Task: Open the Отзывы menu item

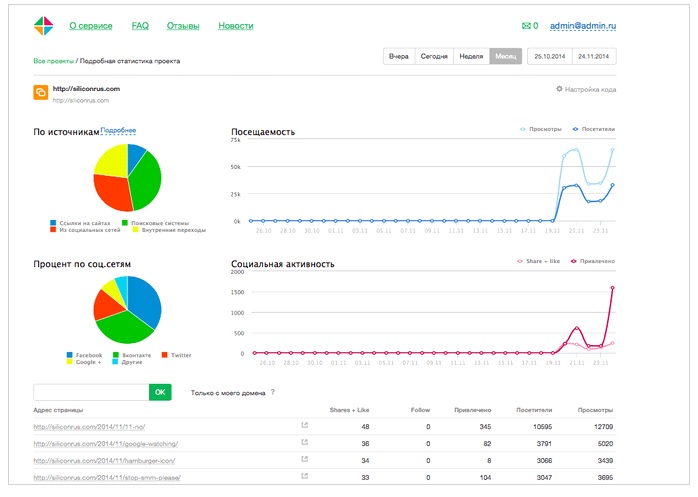Action: 182,26
